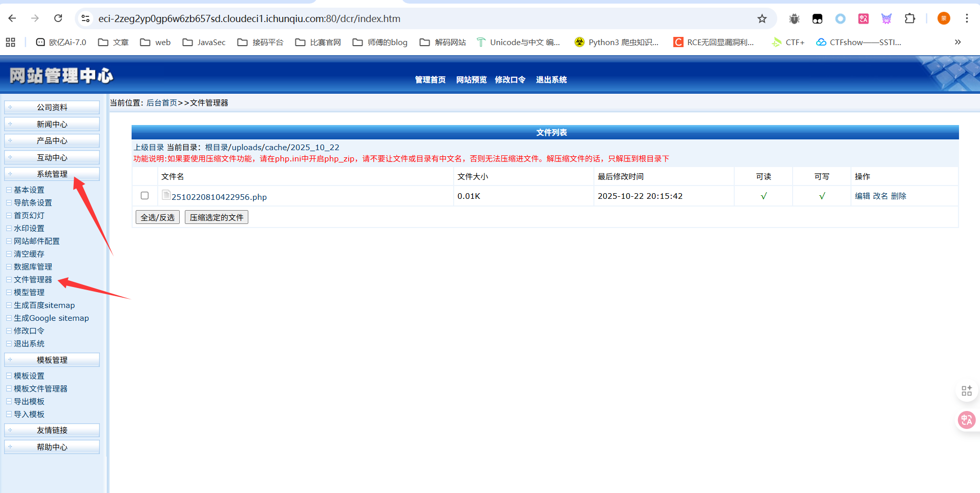Screen dimensions: 980x493
Task: Click 退出系统 in the top navigation
Action: (551, 80)
